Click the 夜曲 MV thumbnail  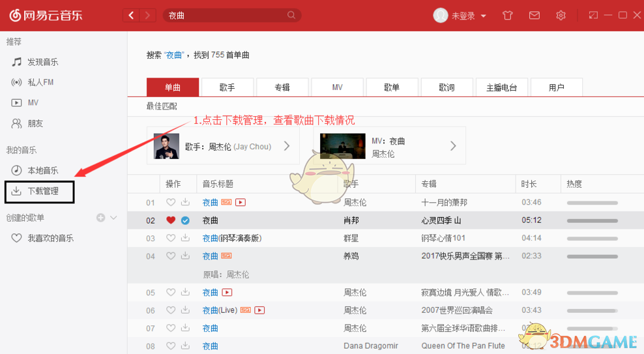click(343, 146)
